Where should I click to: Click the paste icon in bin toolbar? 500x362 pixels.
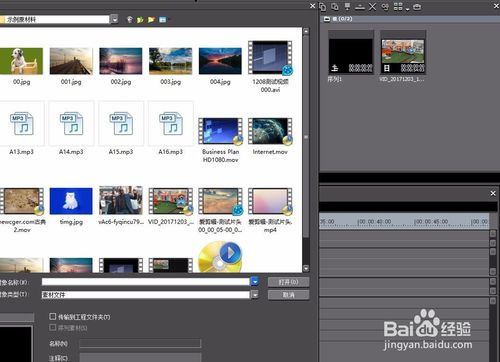(x=335, y=6)
